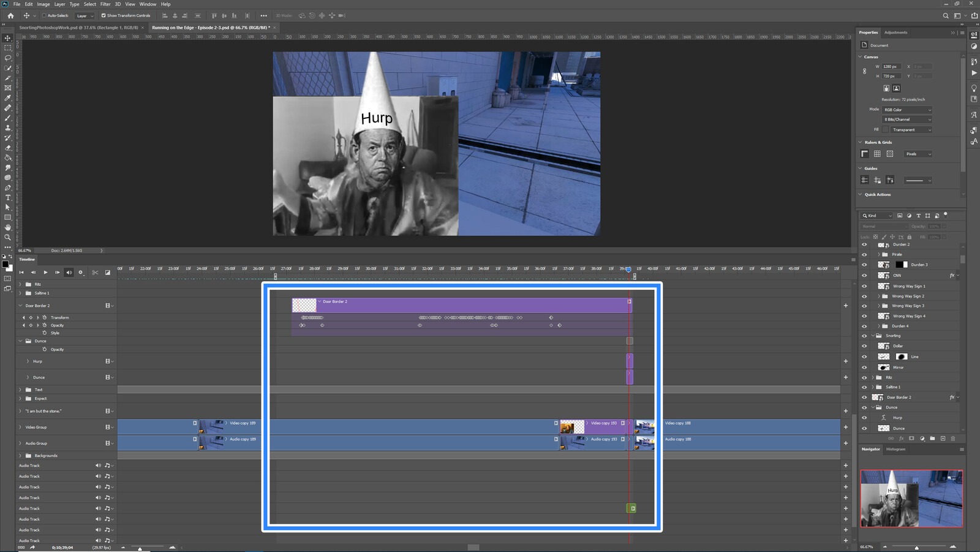
Task: Expand the Video Group timeline track
Action: pyautogui.click(x=20, y=427)
